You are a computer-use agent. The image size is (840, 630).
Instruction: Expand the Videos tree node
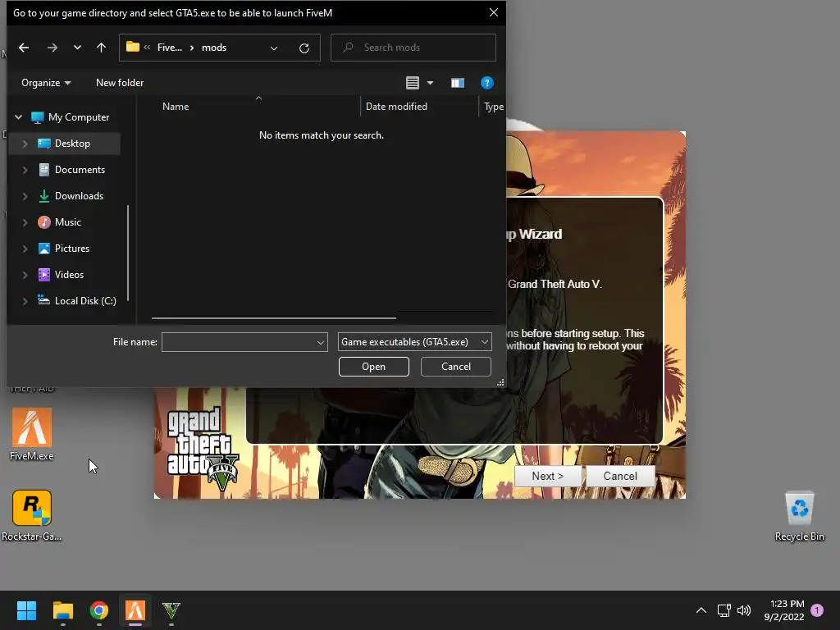point(25,275)
